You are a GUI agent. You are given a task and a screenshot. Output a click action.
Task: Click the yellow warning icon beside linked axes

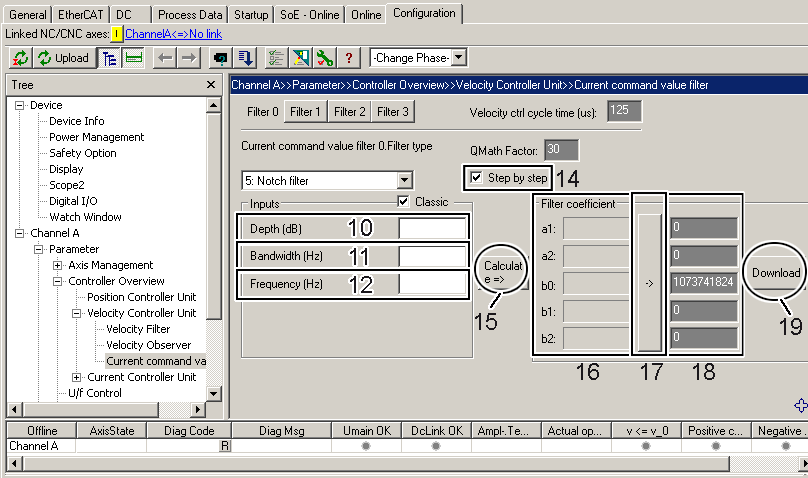pyautogui.click(x=117, y=34)
